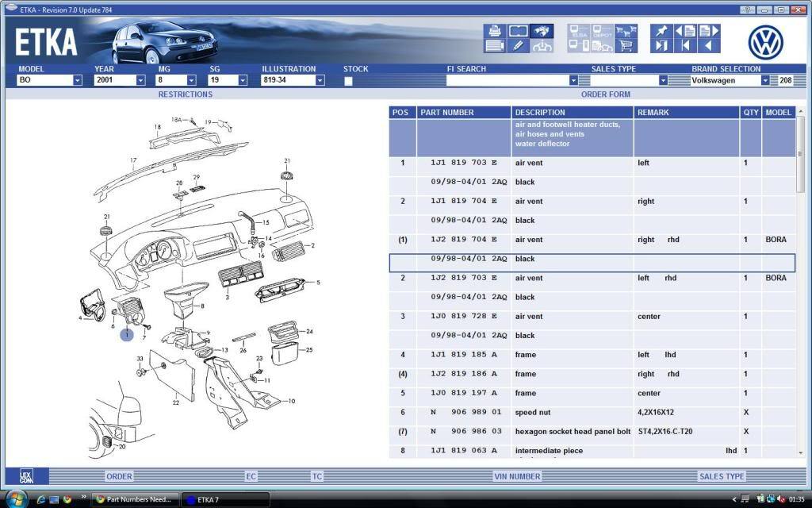Open the ILLUSTRATION dropdown 819-34
This screenshot has width=812, height=508.
coord(320,80)
